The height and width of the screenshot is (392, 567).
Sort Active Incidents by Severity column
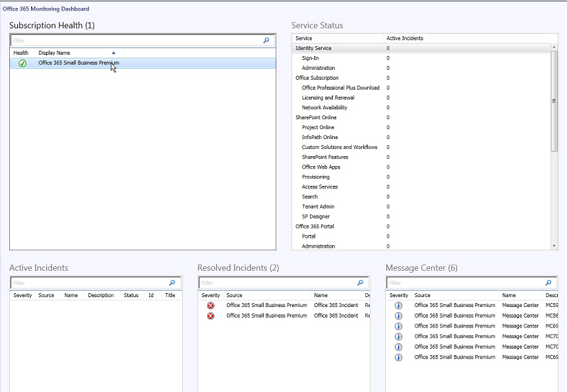pos(23,295)
